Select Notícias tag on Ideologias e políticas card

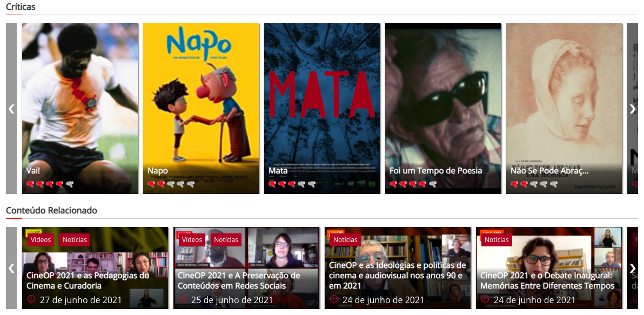(x=345, y=239)
